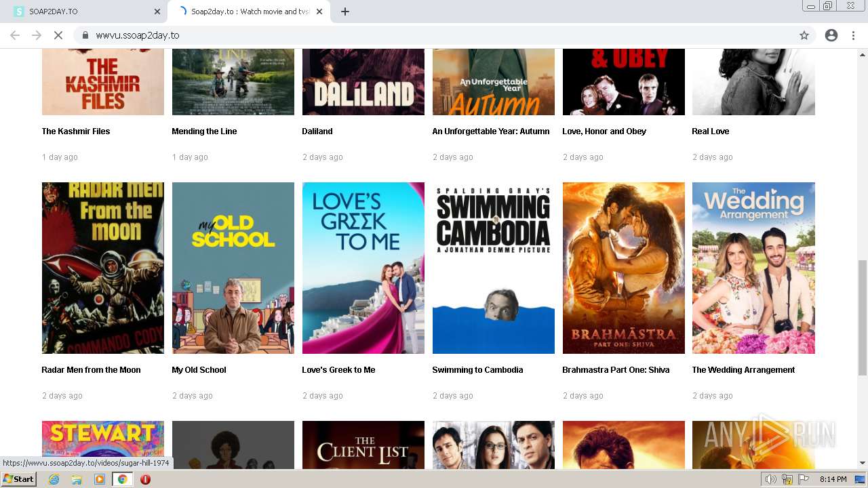Screen dimensions: 868x488
Task: Open Swimming to Cambodia poster
Action: coord(494,268)
